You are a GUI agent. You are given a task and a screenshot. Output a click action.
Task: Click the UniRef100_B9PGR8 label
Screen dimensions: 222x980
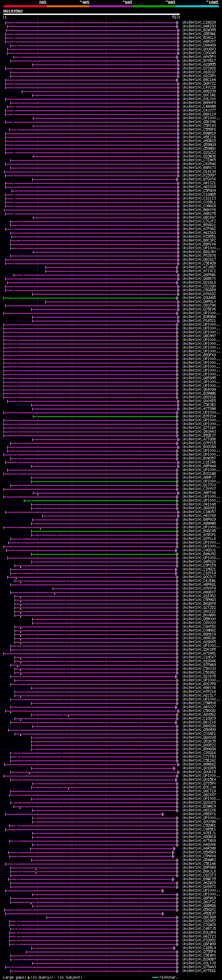199,867
